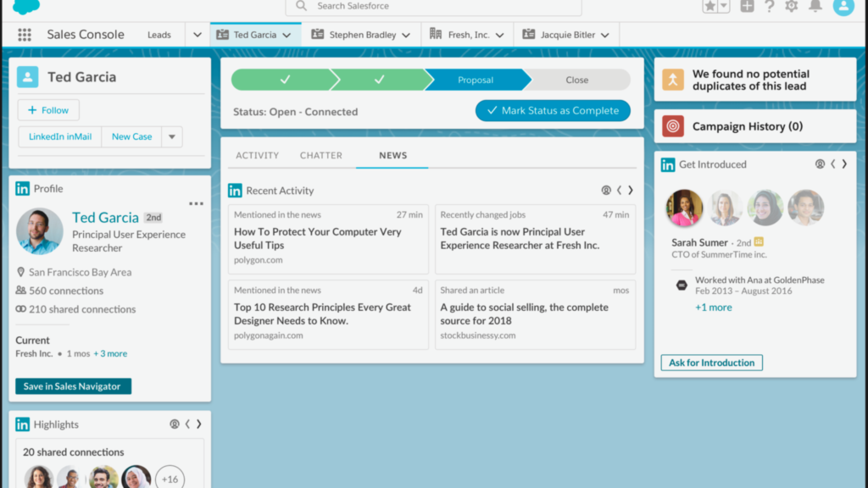The image size is (868, 488).
Task: Click the +1 more link under Sarah Sumer
Action: click(x=714, y=308)
